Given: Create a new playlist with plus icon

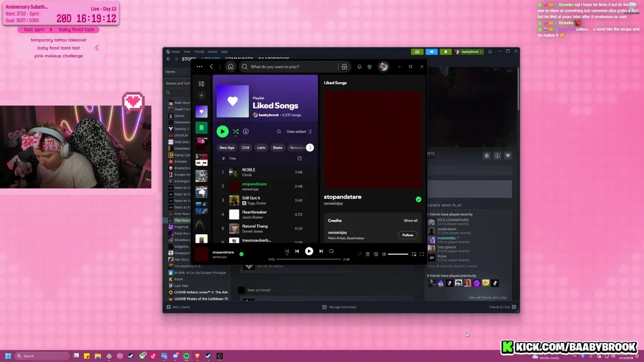Looking at the screenshot, I should [201, 95].
